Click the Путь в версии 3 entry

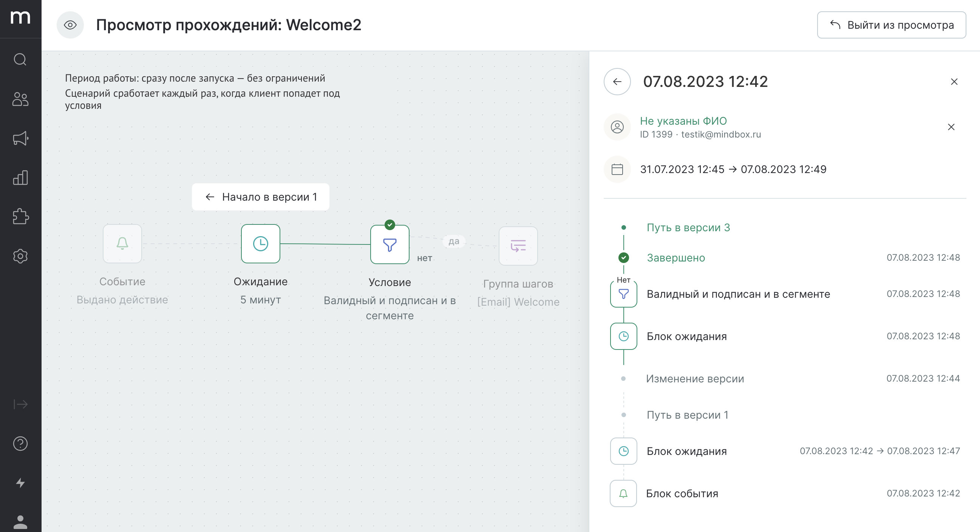(688, 227)
